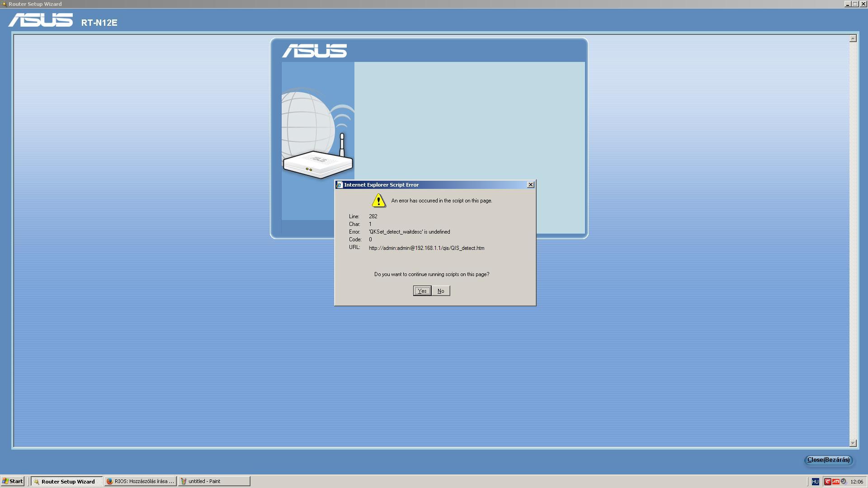Switch to untitled - Paint taskbar window
Viewport: 868px width, 488px height.
pyautogui.click(x=214, y=481)
